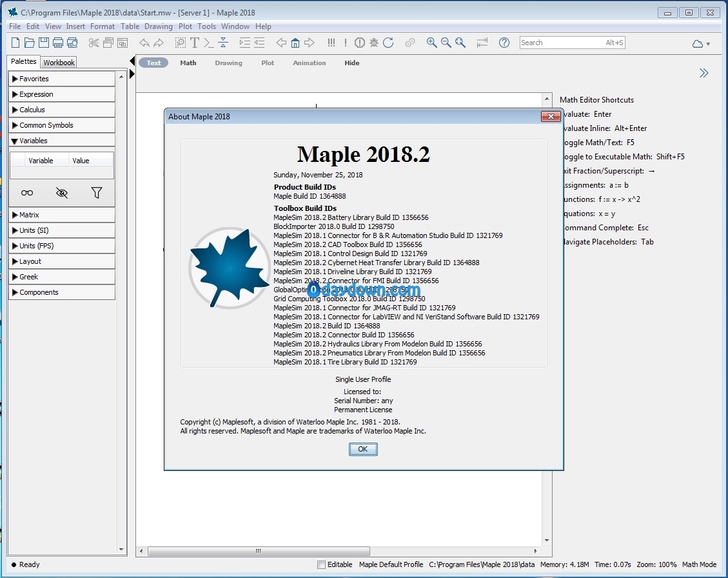728x578 pixels.
Task: Click the Zoom In magnifier icon
Action: click(431, 43)
